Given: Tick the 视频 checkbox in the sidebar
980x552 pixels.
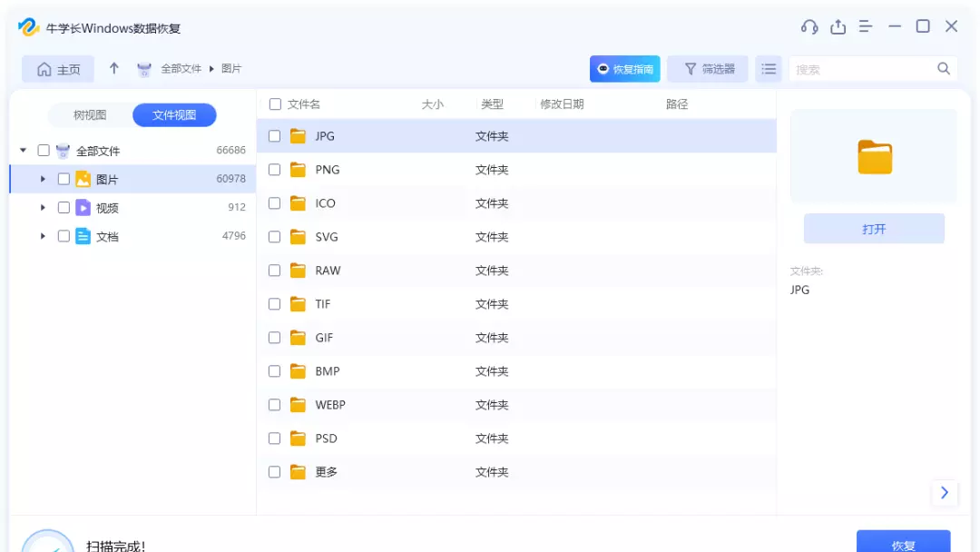Looking at the screenshot, I should (64, 208).
